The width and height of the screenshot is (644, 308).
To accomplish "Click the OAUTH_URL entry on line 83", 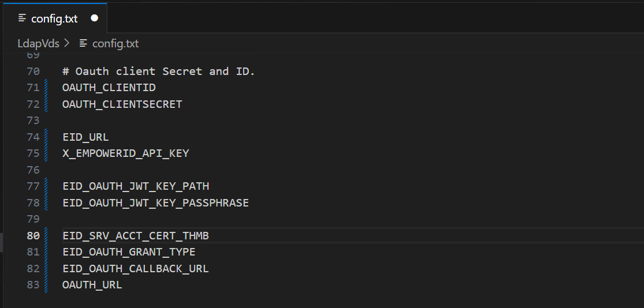I will coord(92,285).
